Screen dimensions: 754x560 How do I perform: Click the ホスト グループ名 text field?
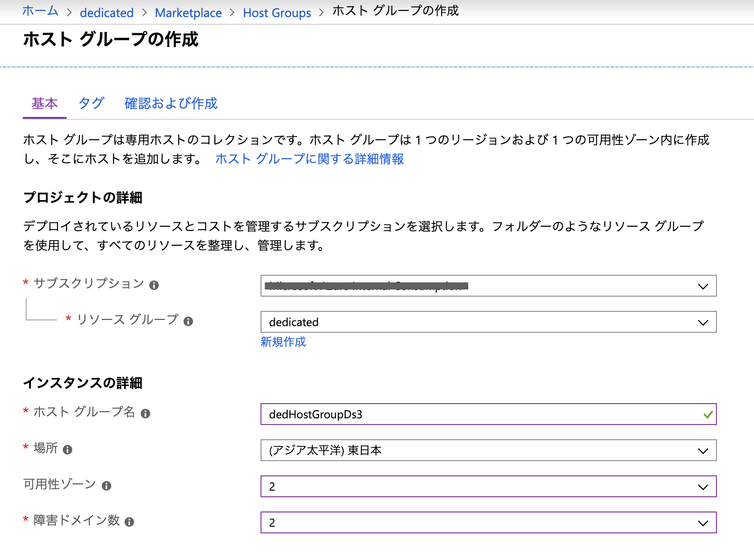coord(480,415)
